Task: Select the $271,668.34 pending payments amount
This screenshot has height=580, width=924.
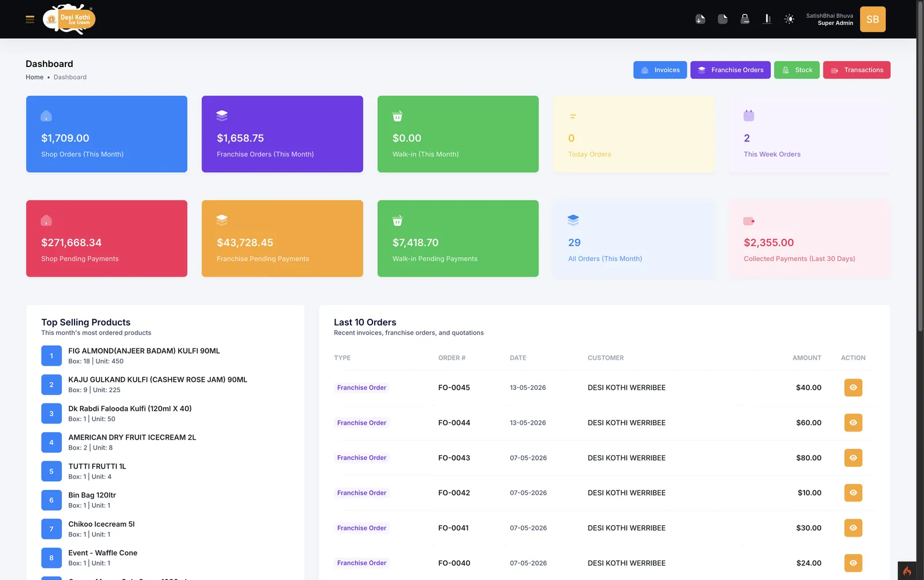Action: point(72,243)
